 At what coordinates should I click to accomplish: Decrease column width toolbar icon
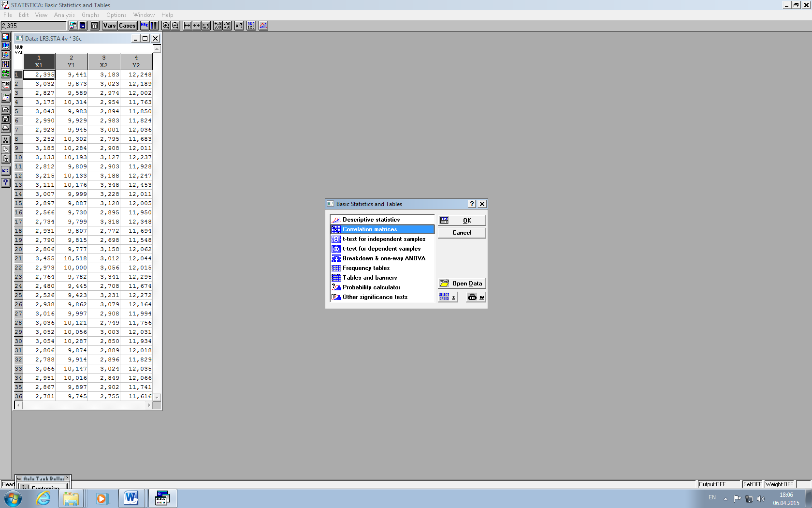click(x=197, y=26)
